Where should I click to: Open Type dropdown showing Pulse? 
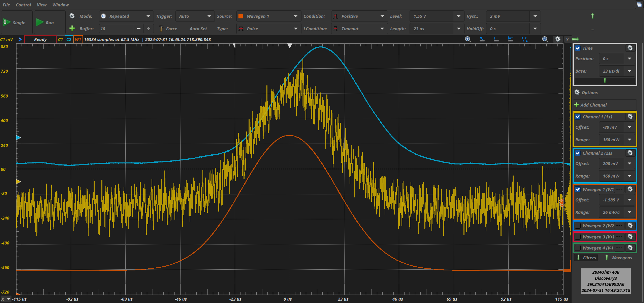tap(268, 29)
